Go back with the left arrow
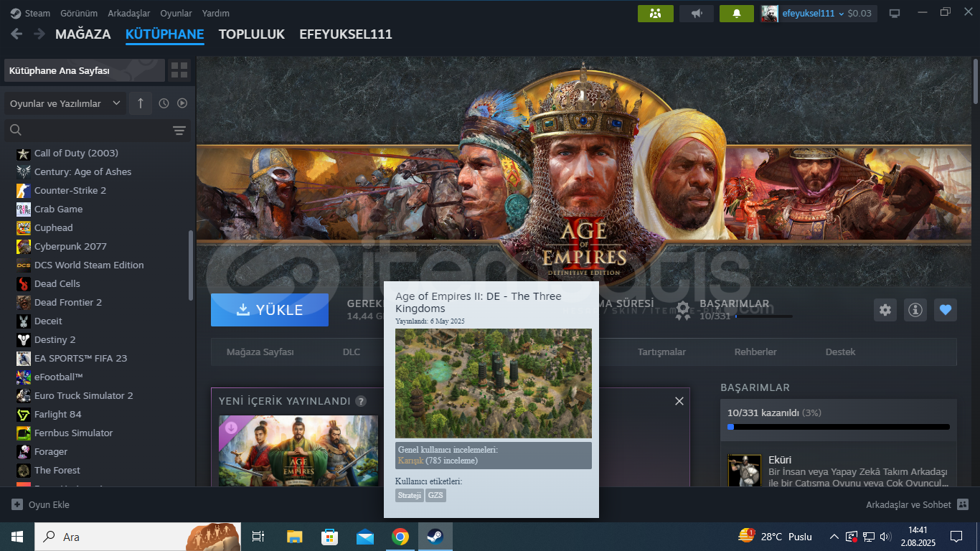 [x=17, y=34]
